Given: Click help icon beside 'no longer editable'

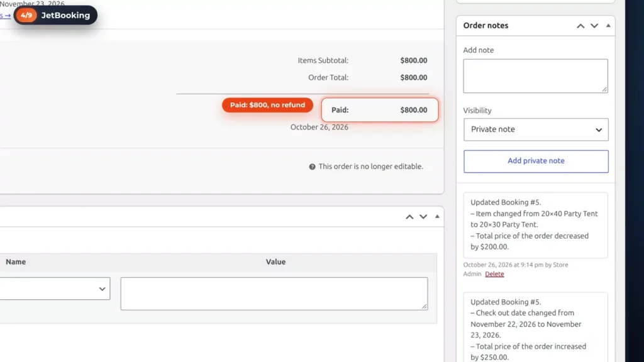Looking at the screenshot, I should [312, 167].
